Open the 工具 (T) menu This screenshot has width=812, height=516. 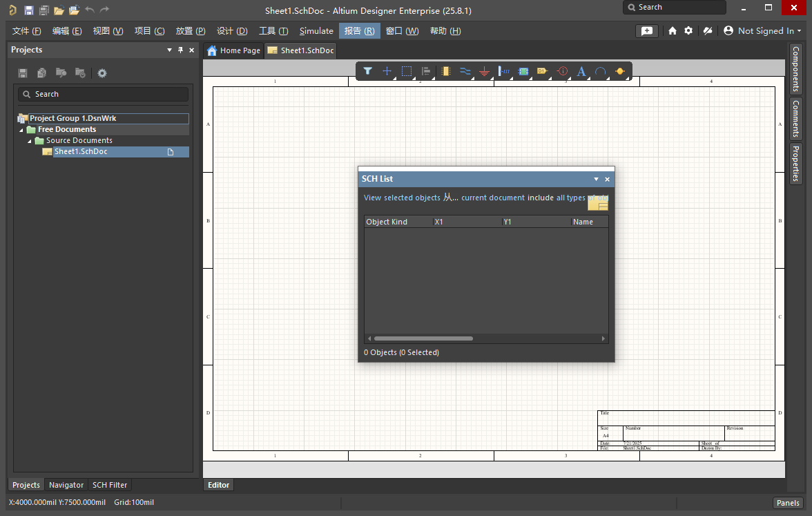click(x=273, y=30)
